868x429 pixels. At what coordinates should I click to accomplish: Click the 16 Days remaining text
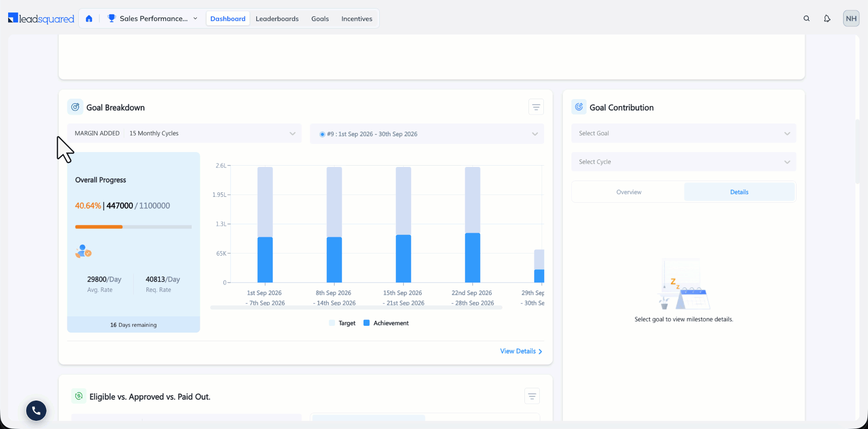[x=133, y=325]
